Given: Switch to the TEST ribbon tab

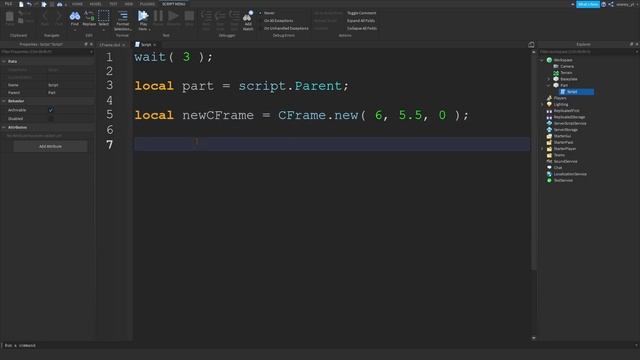Looking at the screenshot, I should point(113,4).
